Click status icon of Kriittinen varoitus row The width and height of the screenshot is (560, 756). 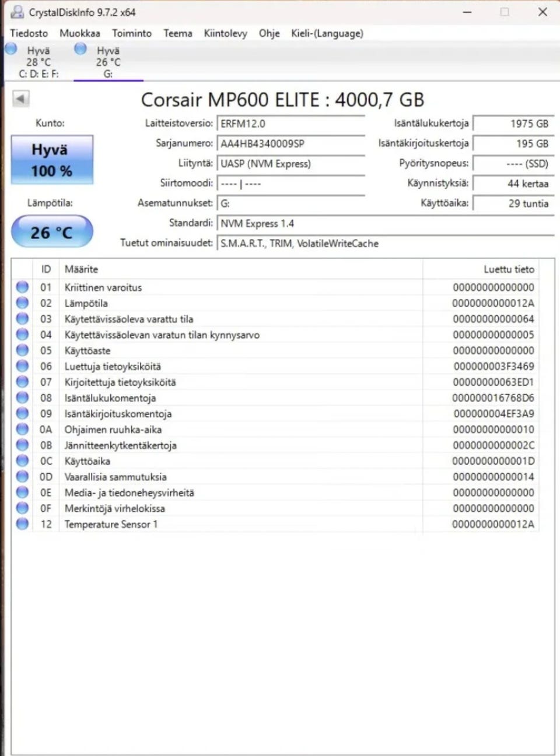[x=22, y=287]
